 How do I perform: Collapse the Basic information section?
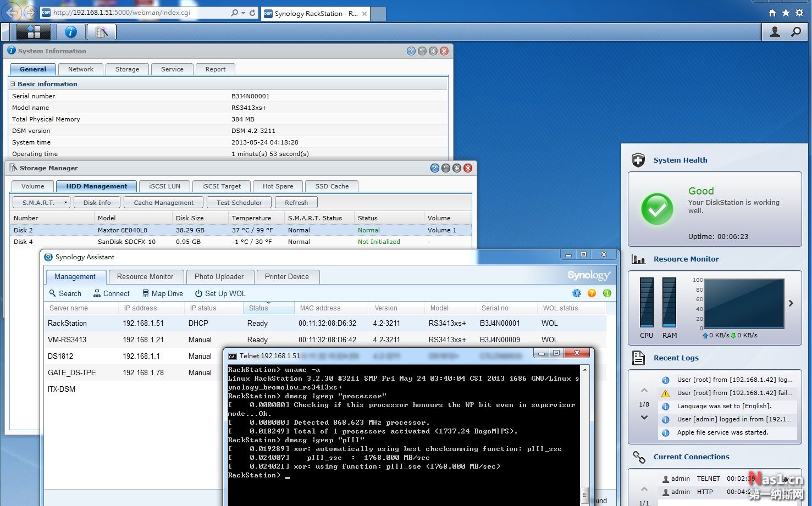13,84
